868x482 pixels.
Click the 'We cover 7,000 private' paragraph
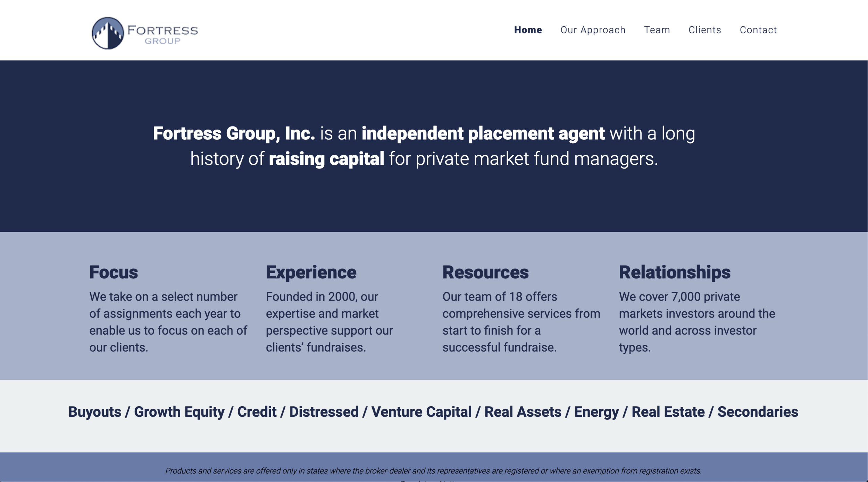click(x=696, y=322)
